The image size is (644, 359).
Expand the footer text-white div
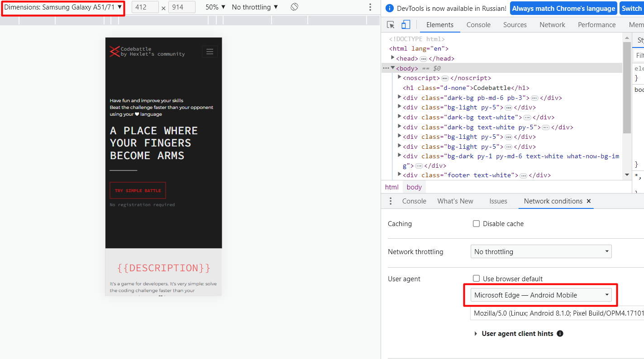(400, 174)
